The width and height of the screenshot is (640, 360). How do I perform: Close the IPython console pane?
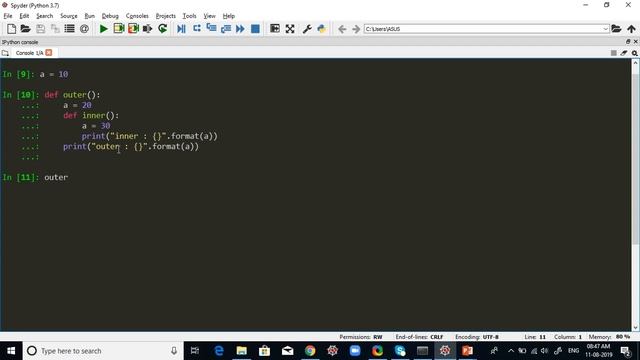[x=635, y=42]
